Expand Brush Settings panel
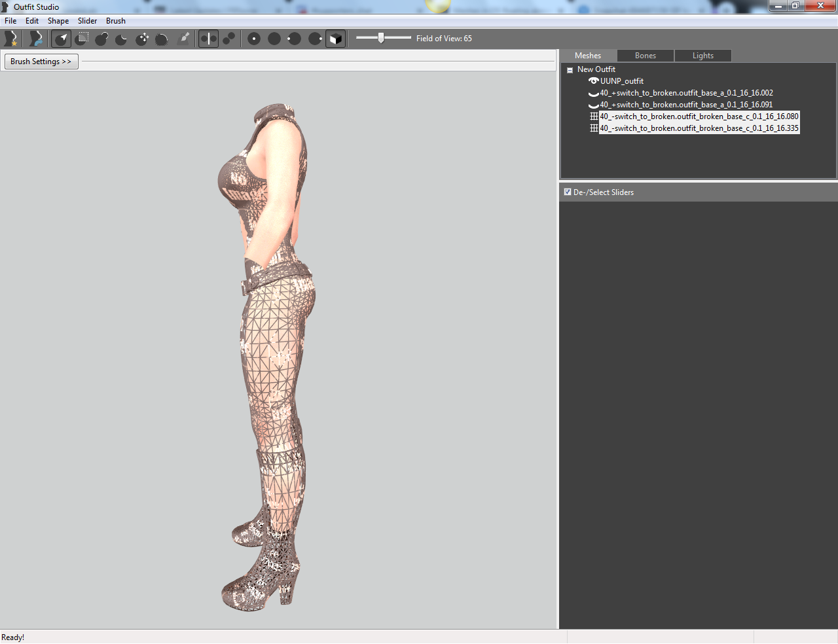This screenshot has height=644, width=838. coord(41,62)
